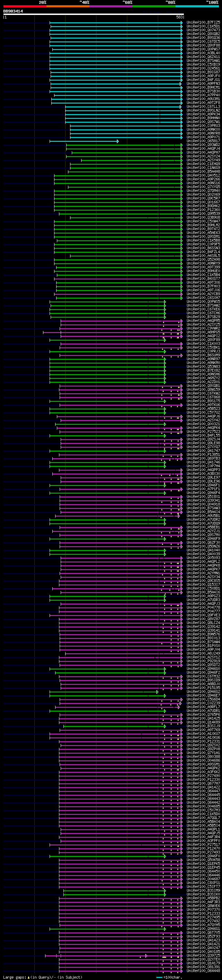Image resolution: width=222 pixels, height=980 pixels.
Task: Click the red 20% identity legend bar
Action: coord(25,6)
